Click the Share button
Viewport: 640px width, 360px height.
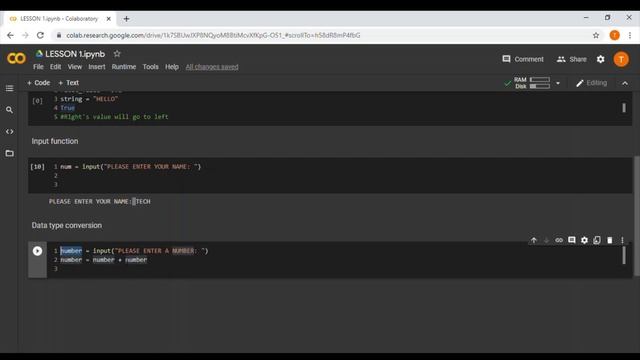click(x=571, y=59)
